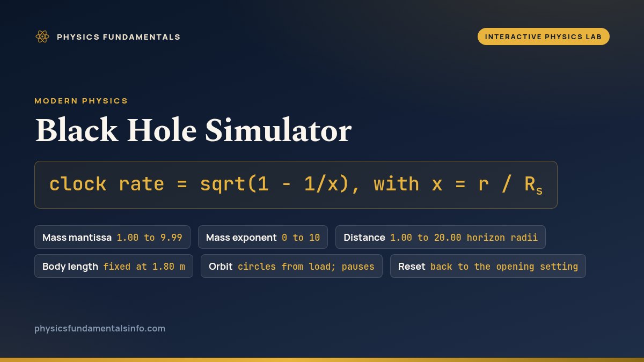
Task: Click the Distance horizon radii chip
Action: (441, 237)
